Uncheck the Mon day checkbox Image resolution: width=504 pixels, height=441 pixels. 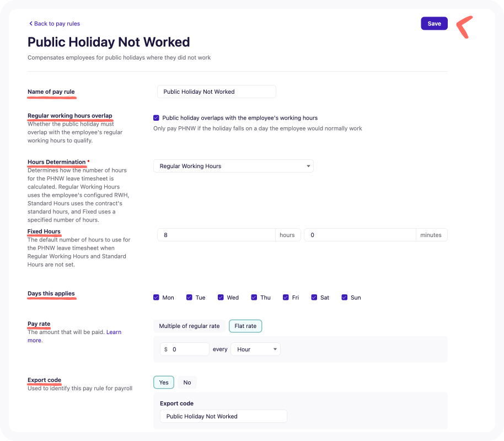[156, 297]
